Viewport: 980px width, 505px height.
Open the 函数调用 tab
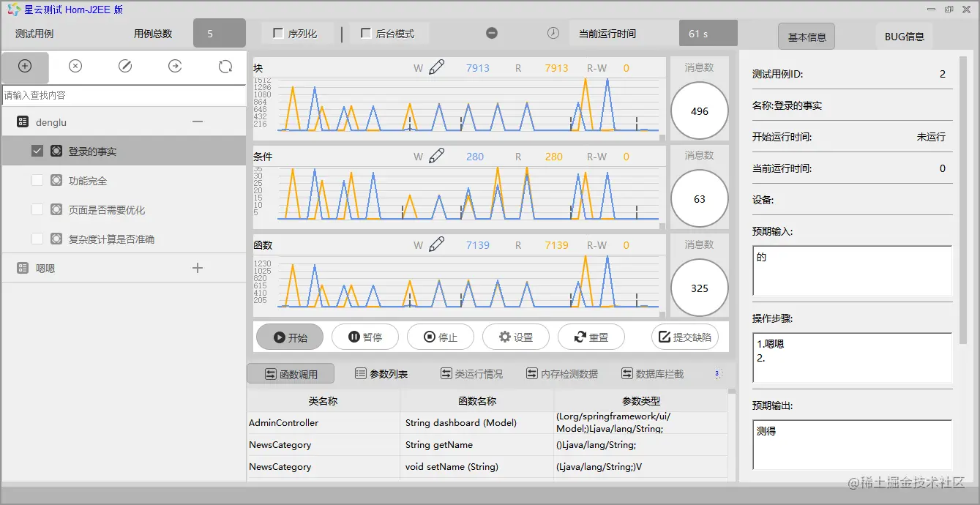click(x=291, y=373)
